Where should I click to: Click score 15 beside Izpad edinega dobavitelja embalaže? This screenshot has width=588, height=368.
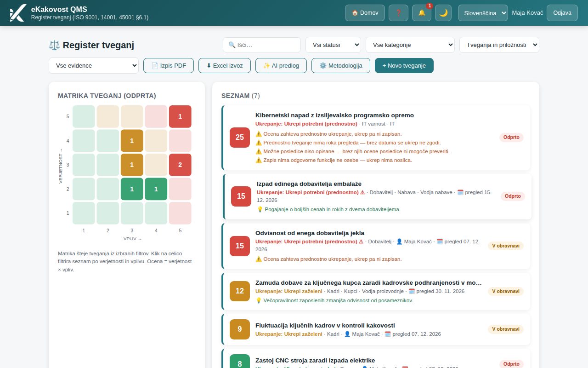click(x=241, y=196)
